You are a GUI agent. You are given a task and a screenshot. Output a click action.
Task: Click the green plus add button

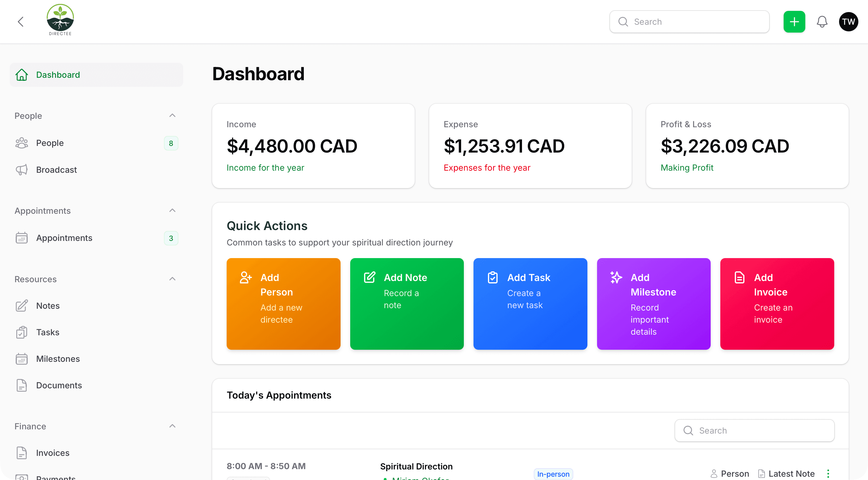(x=794, y=22)
